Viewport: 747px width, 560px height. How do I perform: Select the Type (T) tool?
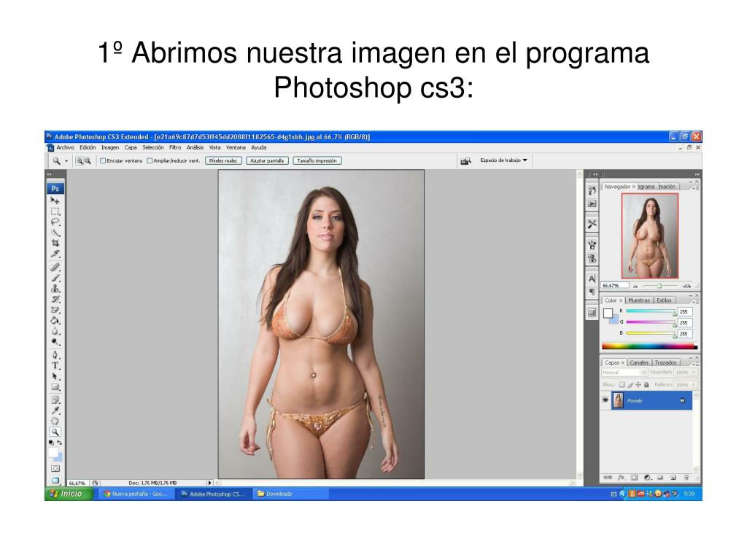(55, 366)
